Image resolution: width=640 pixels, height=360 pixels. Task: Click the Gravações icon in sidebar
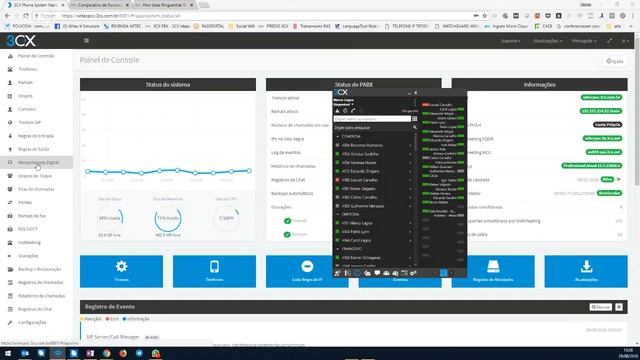pyautogui.click(x=10, y=256)
